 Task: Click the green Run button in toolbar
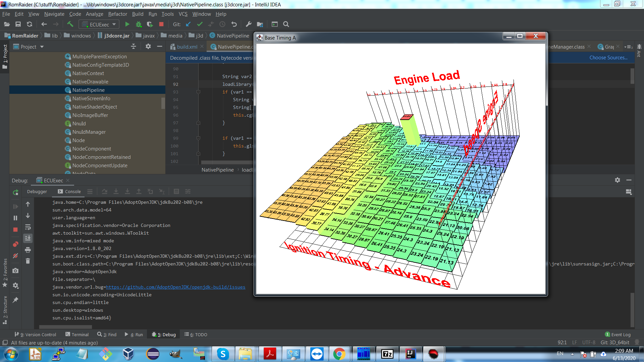point(127,24)
